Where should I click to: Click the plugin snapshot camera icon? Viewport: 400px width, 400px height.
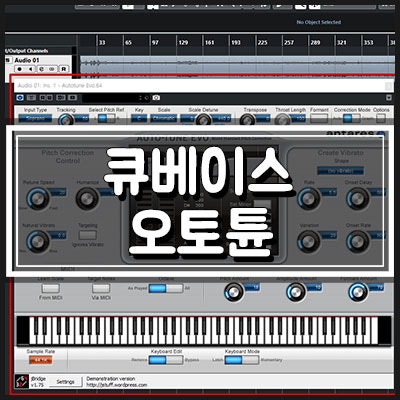[x=156, y=98]
